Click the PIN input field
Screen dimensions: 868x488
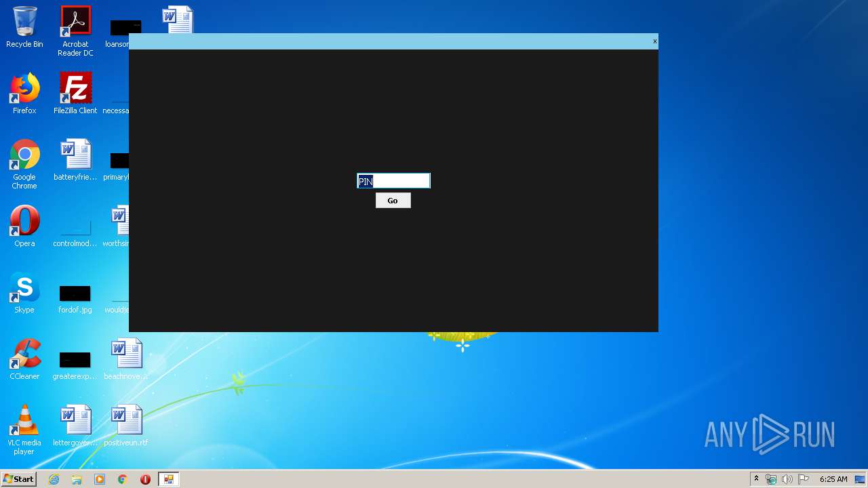coord(393,181)
